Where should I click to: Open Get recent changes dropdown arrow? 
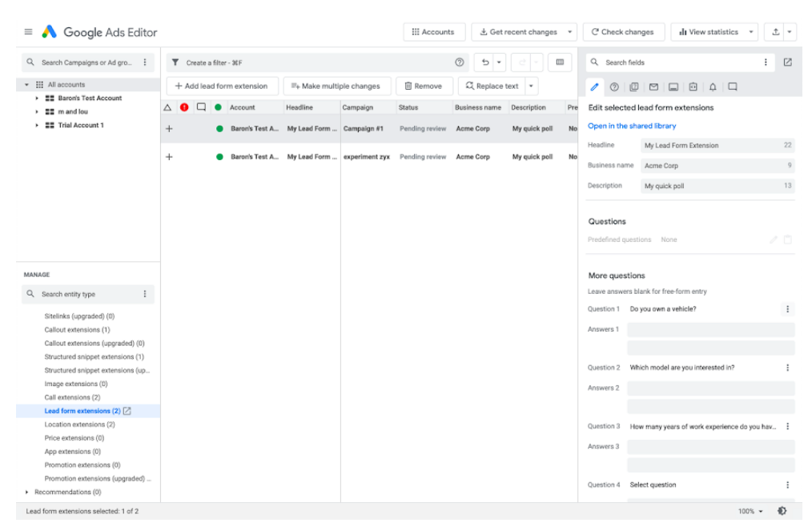click(x=569, y=32)
